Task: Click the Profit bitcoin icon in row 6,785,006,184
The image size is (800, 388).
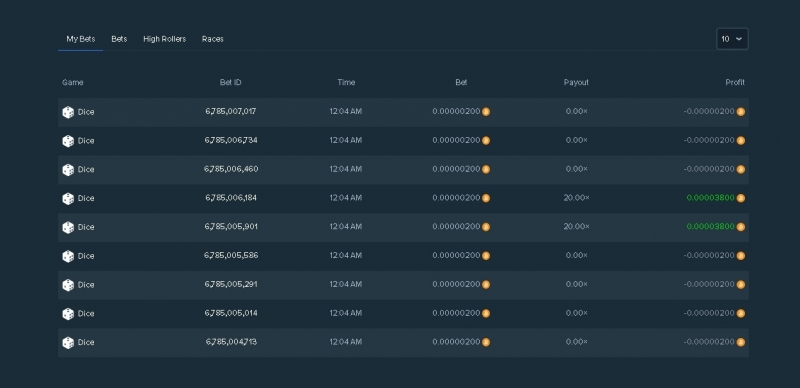Action: pyautogui.click(x=740, y=198)
